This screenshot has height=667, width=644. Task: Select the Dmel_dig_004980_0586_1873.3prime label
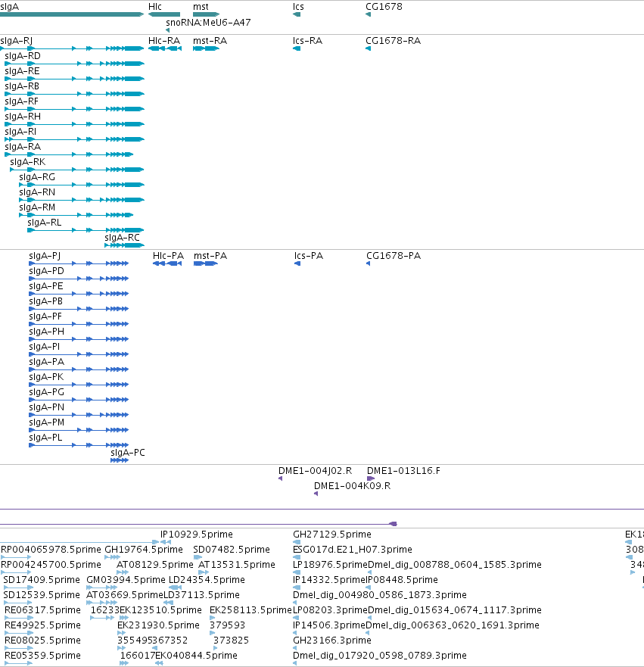(x=380, y=594)
